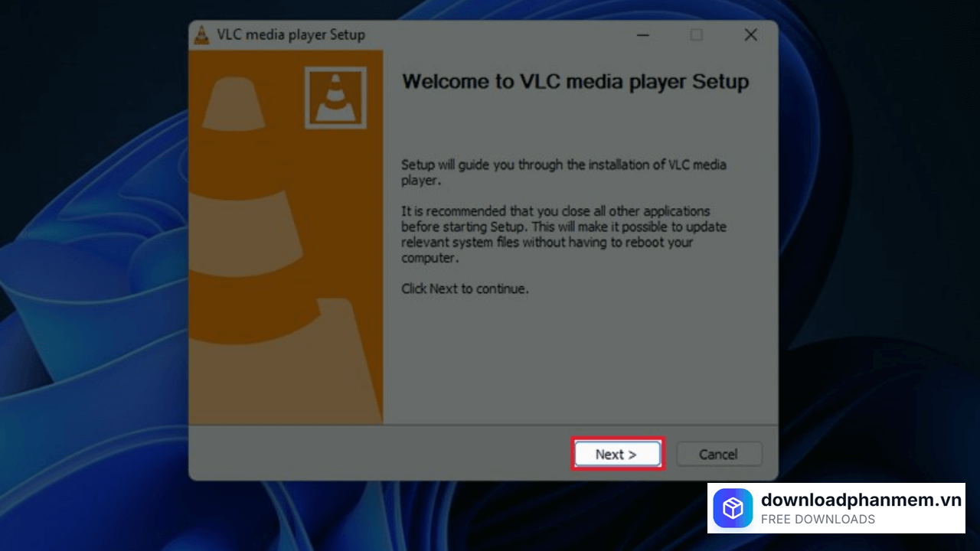Click the maximize icon on the setup window
Screen dimensions: 980x551
(x=696, y=35)
